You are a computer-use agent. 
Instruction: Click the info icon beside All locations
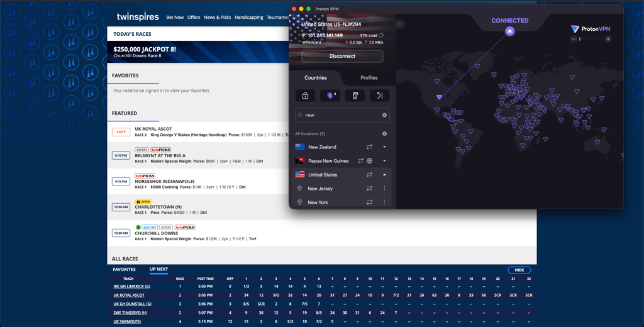(x=384, y=133)
